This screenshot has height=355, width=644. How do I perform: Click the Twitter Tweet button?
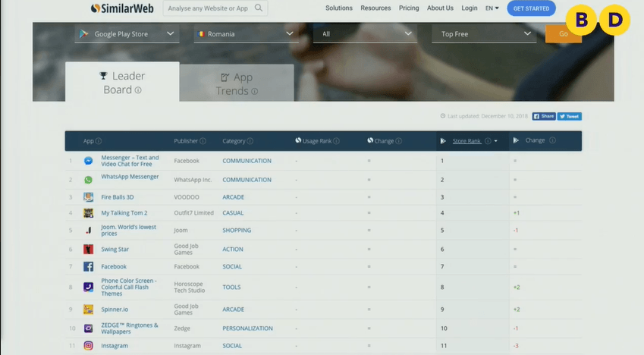tap(569, 116)
